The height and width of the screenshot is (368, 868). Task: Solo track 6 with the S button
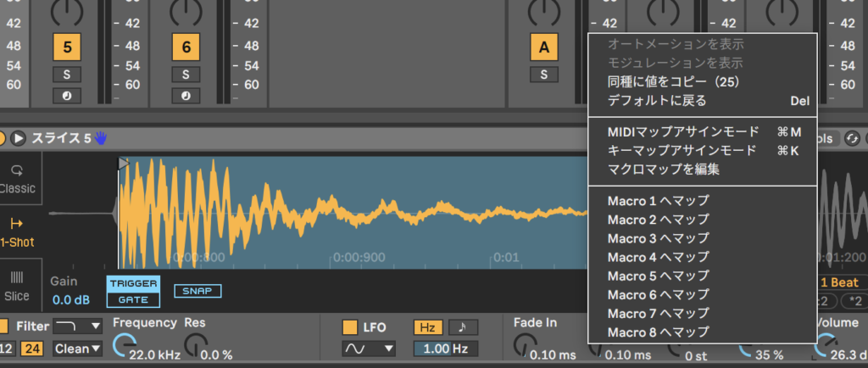click(186, 75)
